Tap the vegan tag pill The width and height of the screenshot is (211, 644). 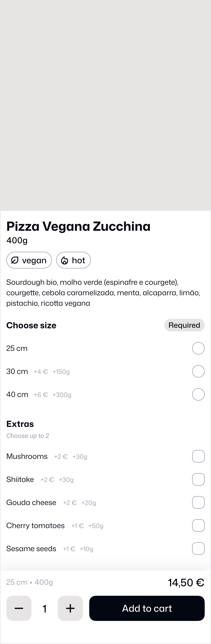[29, 260]
